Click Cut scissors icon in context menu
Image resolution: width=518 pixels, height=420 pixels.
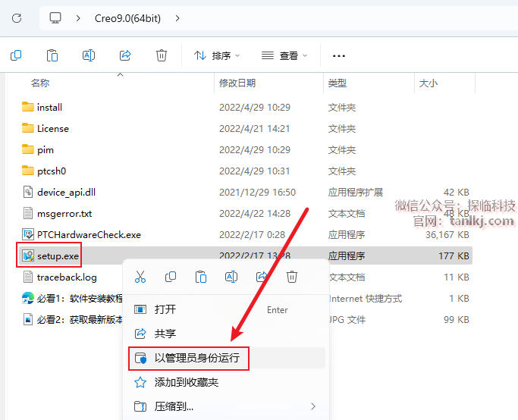[140, 277]
